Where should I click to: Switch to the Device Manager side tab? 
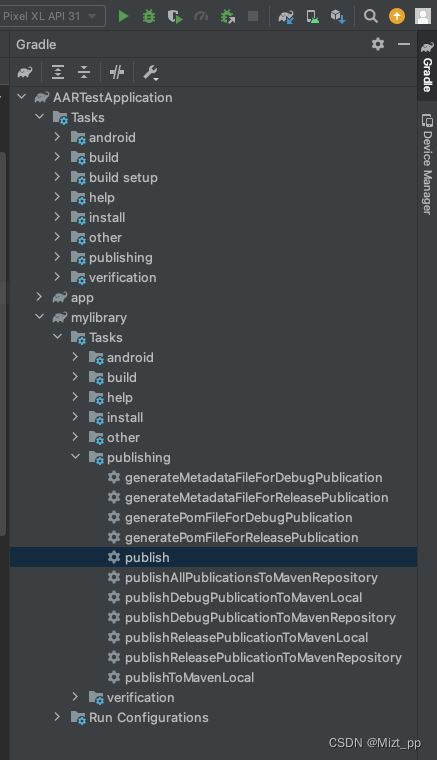pos(427,165)
